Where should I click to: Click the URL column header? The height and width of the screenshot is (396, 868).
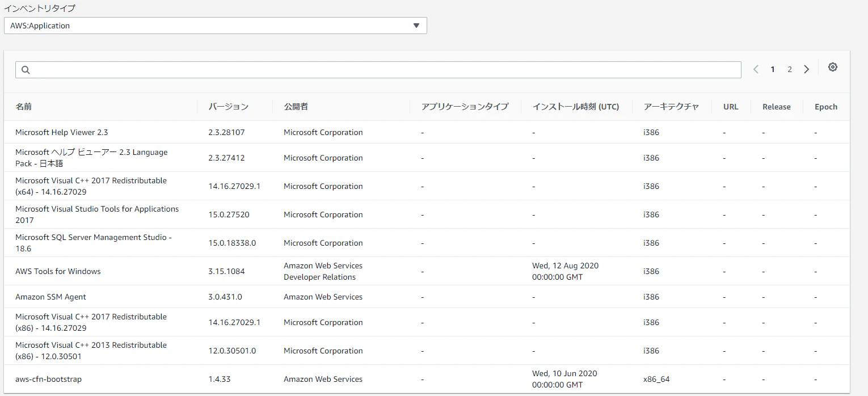tap(731, 107)
